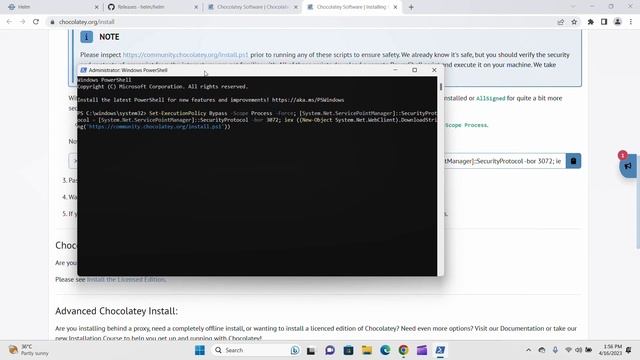Image resolution: width=640 pixels, height=360 pixels.
Task: Click the microphone tray icon
Action: click(555, 350)
